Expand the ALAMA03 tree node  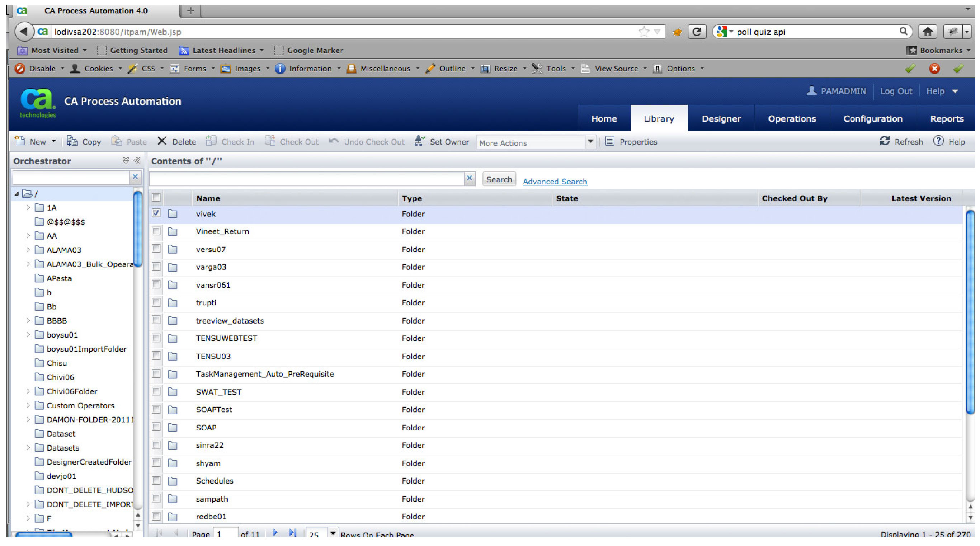28,250
